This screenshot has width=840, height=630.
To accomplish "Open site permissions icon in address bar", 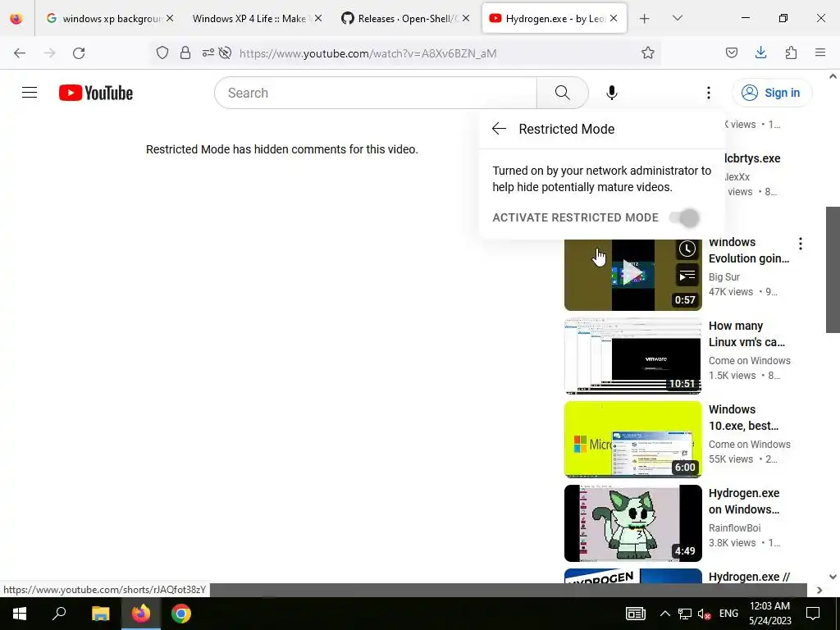I will pos(208,52).
